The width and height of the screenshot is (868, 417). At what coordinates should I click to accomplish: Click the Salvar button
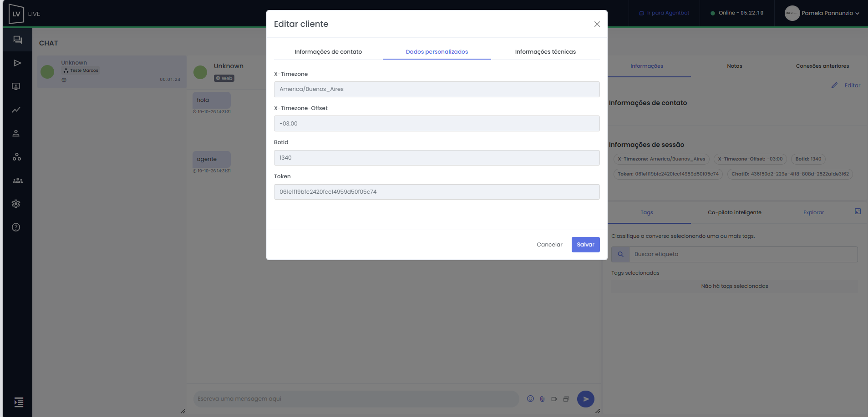(585, 244)
